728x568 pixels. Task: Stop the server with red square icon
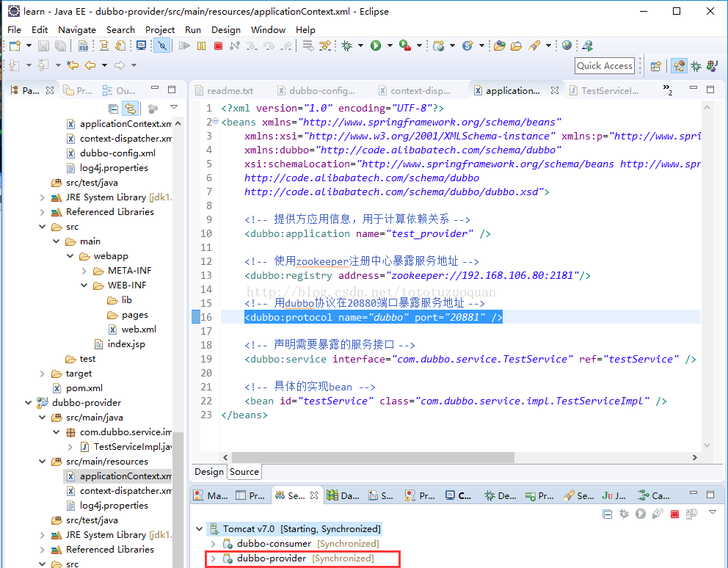pos(674,514)
